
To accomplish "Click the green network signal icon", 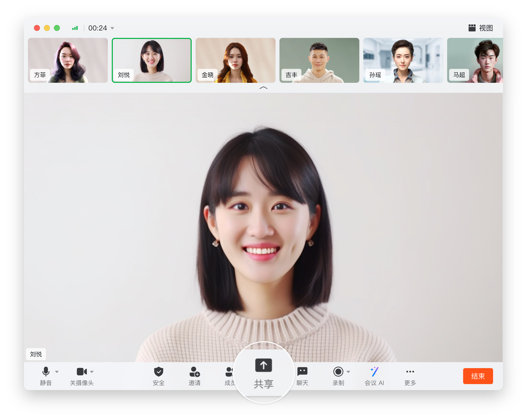I will 75,28.
